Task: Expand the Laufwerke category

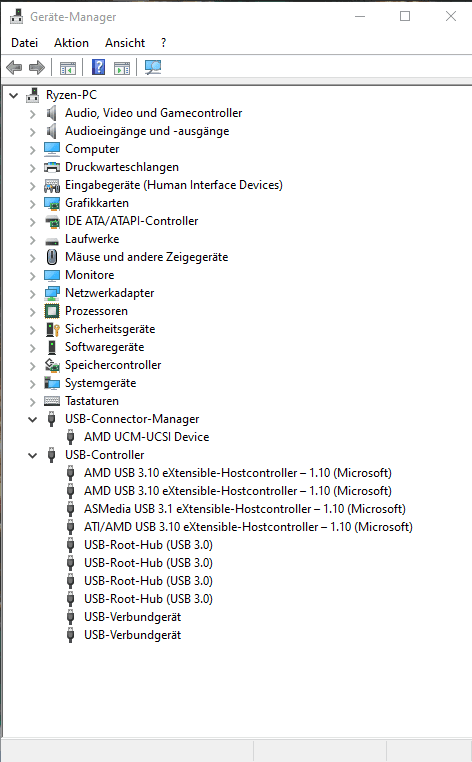Action: [x=33, y=240]
